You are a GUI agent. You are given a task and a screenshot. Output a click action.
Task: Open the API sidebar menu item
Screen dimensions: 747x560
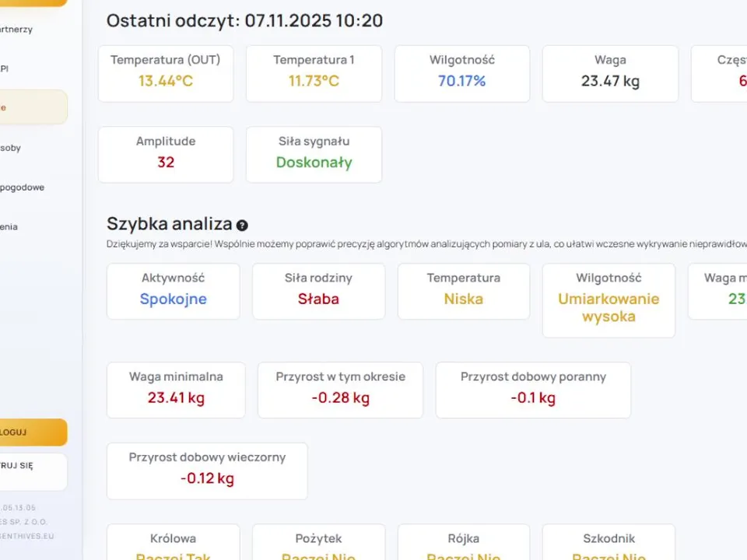click(8, 68)
